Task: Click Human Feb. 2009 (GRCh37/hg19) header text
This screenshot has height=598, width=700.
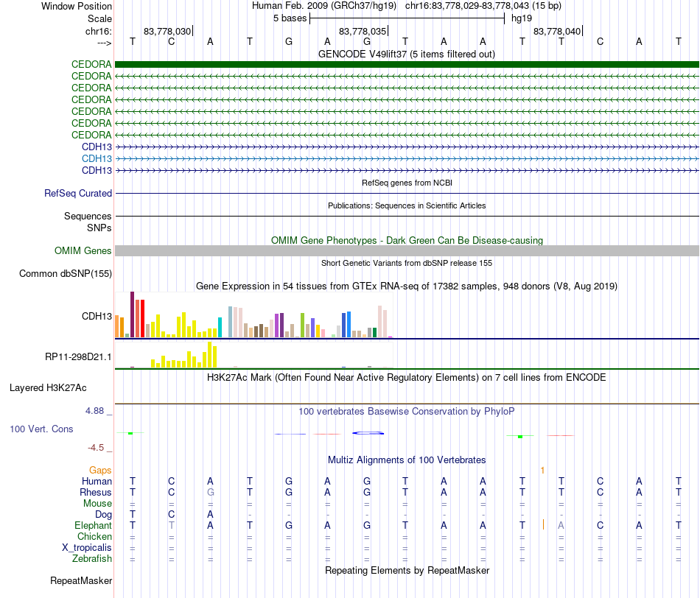Action: coord(324,6)
